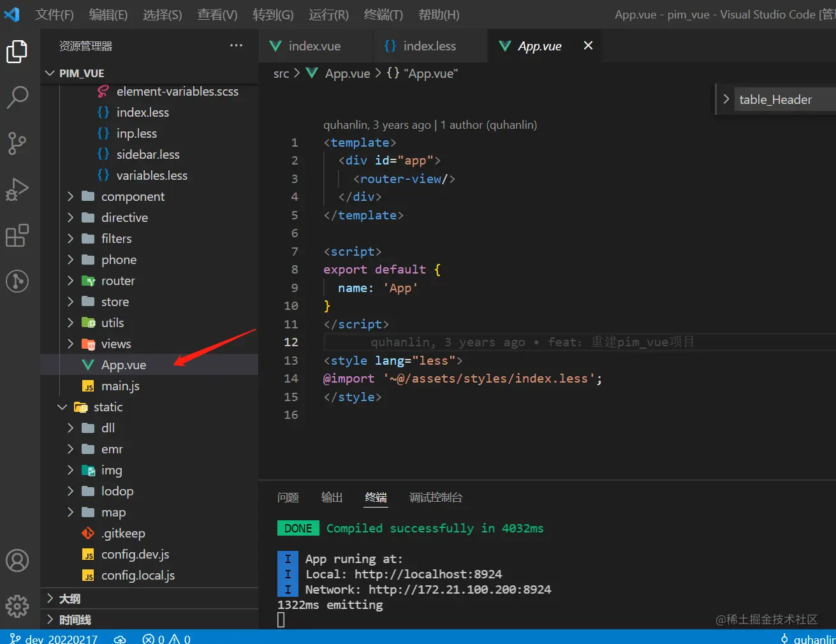Image resolution: width=836 pixels, height=644 pixels.
Task: Open the 帮助(H) menu
Action: click(439, 14)
